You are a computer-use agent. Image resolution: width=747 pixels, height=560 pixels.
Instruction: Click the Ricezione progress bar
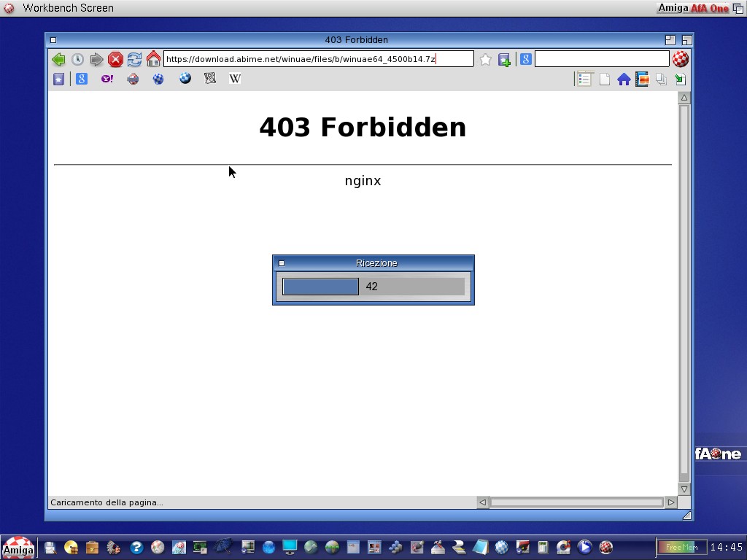(373, 287)
